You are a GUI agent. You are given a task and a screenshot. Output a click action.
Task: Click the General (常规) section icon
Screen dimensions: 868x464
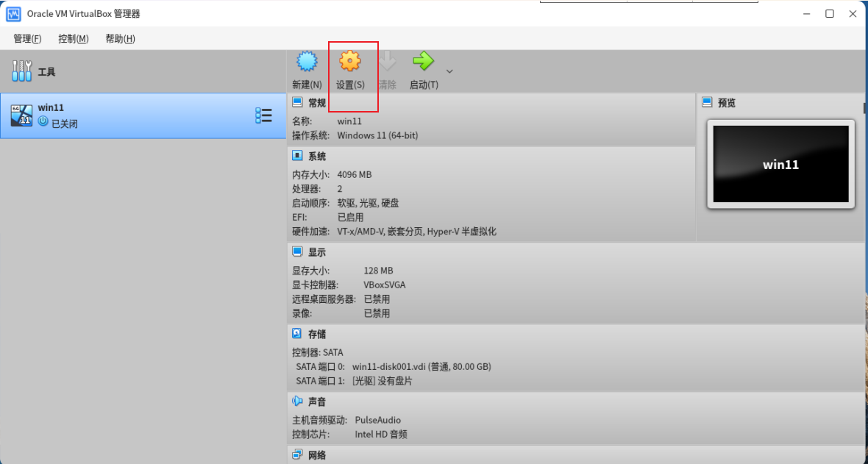click(x=297, y=102)
